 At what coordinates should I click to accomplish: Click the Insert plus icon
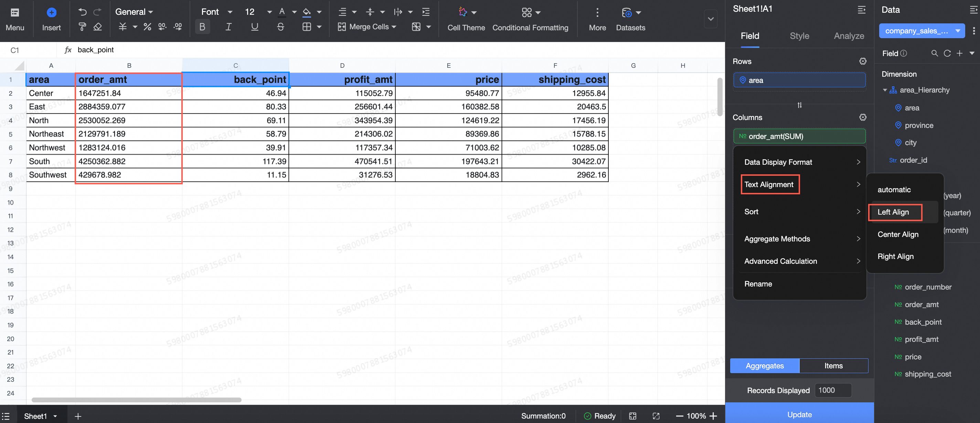tap(51, 12)
